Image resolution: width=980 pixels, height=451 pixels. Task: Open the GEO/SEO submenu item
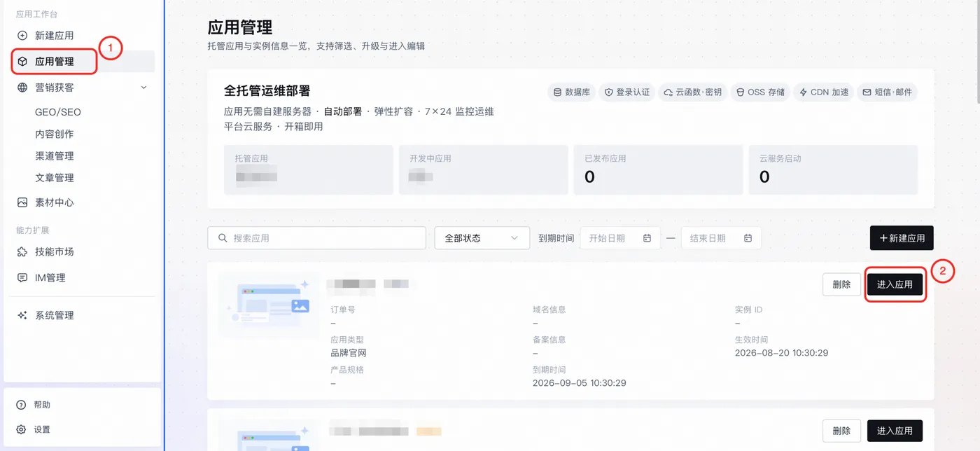point(58,112)
